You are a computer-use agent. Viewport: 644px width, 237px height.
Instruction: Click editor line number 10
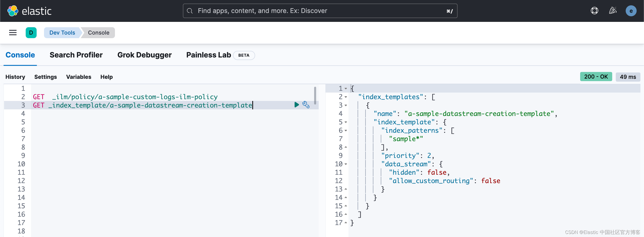(21, 164)
